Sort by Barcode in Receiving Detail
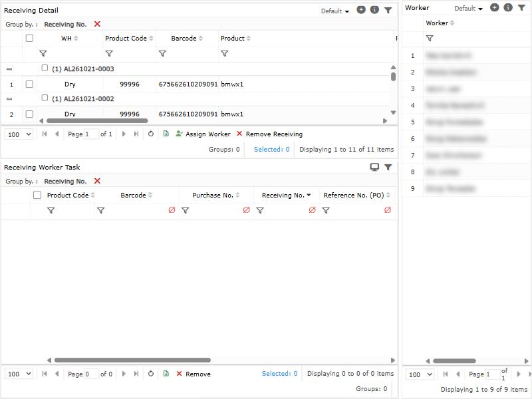The height and width of the screenshot is (399, 532). click(187, 39)
